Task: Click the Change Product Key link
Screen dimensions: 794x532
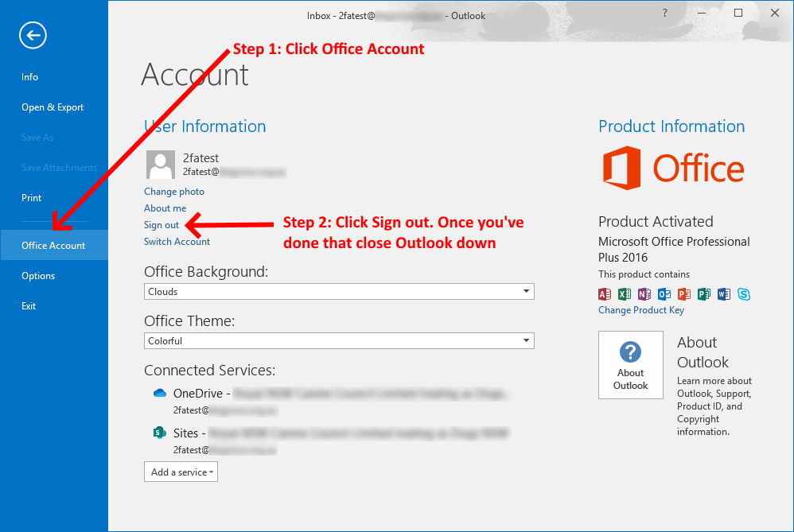Action: [x=641, y=310]
